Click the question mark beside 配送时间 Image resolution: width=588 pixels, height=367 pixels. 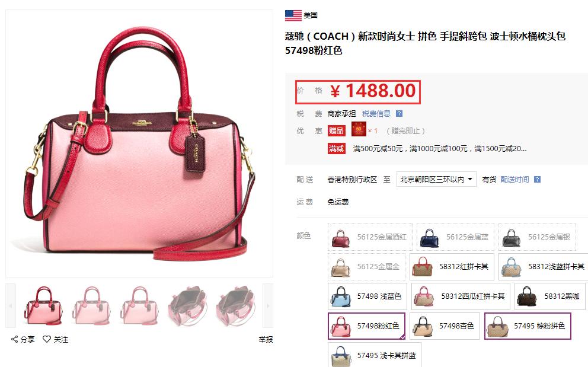(537, 180)
